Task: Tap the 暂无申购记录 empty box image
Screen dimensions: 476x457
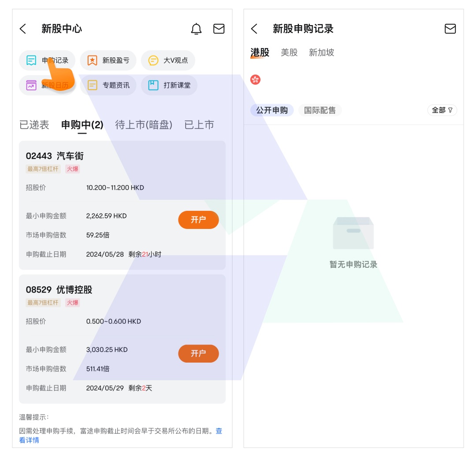Action: click(x=353, y=233)
